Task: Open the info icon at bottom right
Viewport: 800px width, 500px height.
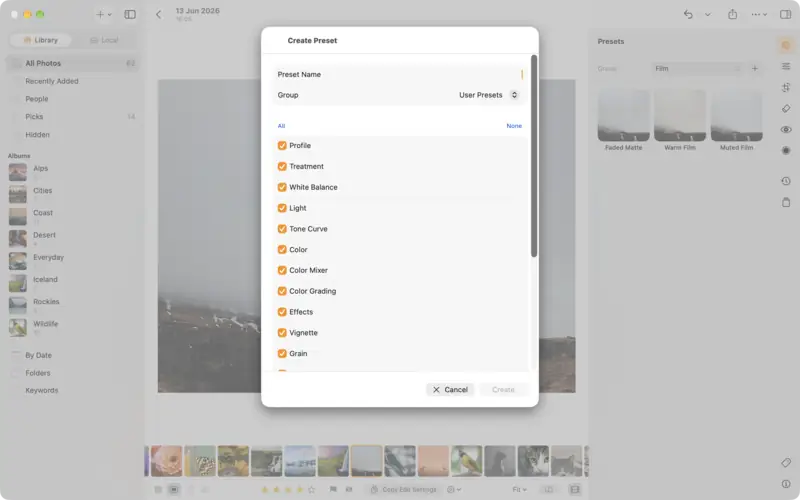Action: [x=786, y=484]
